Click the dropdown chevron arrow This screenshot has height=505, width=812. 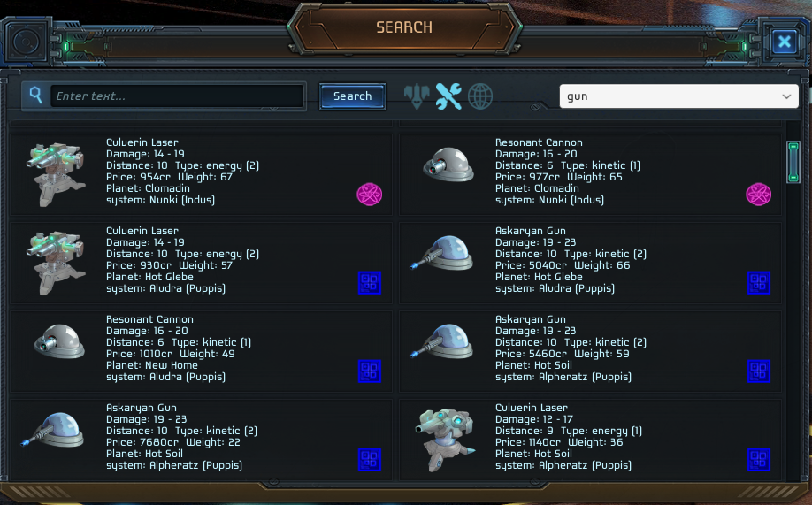point(786,96)
